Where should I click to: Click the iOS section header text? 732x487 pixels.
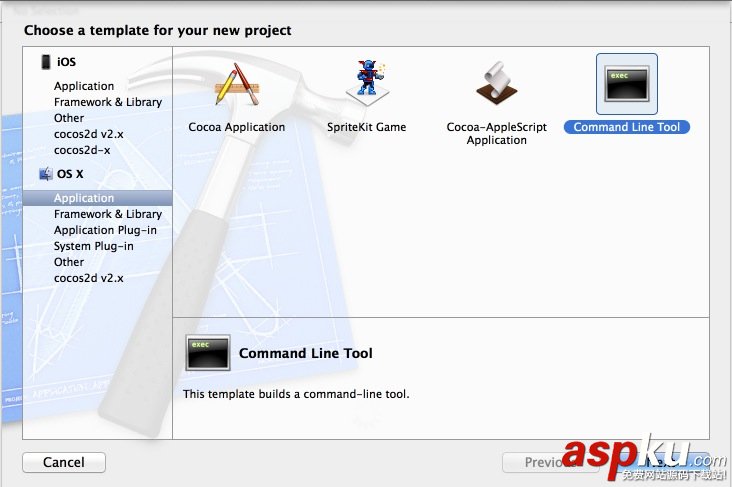(x=66, y=62)
